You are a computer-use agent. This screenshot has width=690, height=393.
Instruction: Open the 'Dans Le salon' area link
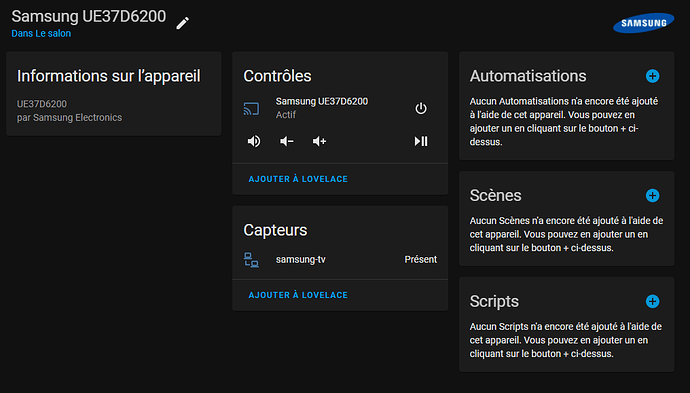click(x=41, y=33)
